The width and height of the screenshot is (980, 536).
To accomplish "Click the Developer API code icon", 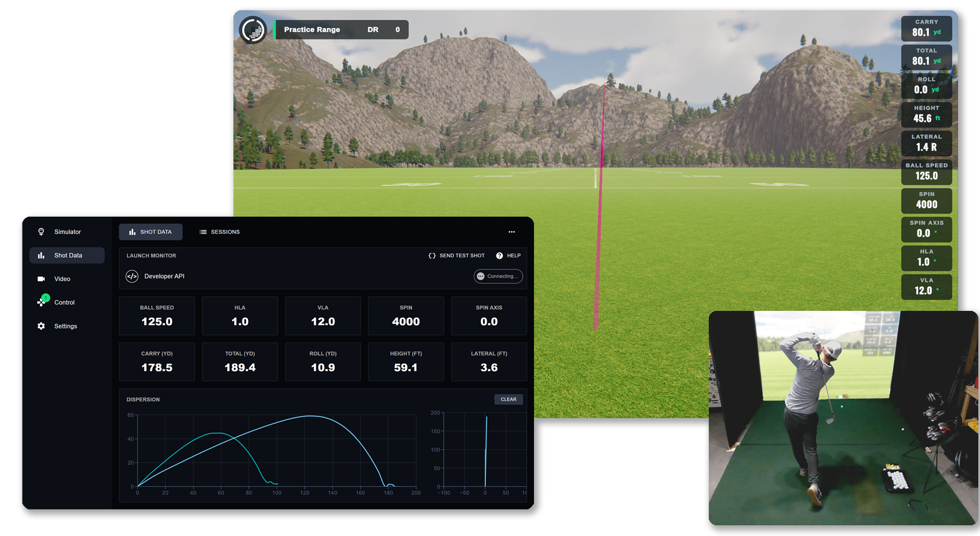I will [132, 276].
